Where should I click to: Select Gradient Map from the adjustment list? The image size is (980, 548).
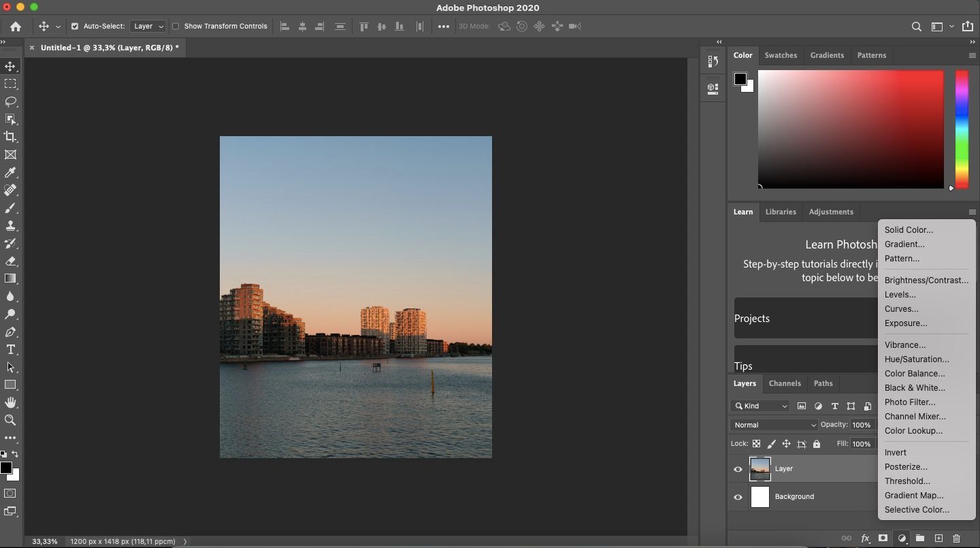[x=913, y=496]
